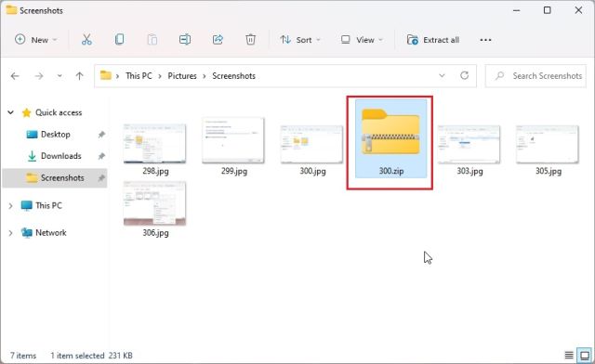Click the 7 items status text

pyautogui.click(x=23, y=356)
